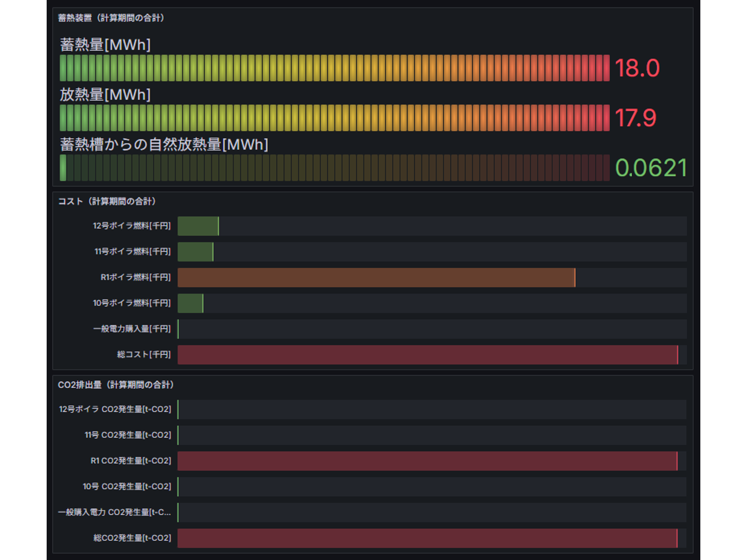Click the R1ボイラ燃料[千円] orange bar
The width and height of the screenshot is (747, 560).
coord(377,278)
